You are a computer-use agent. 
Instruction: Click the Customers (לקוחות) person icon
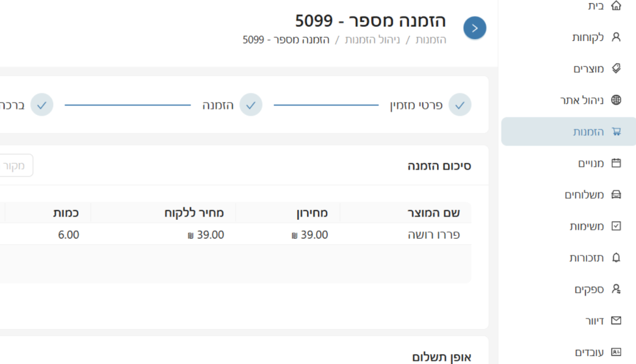coord(616,37)
